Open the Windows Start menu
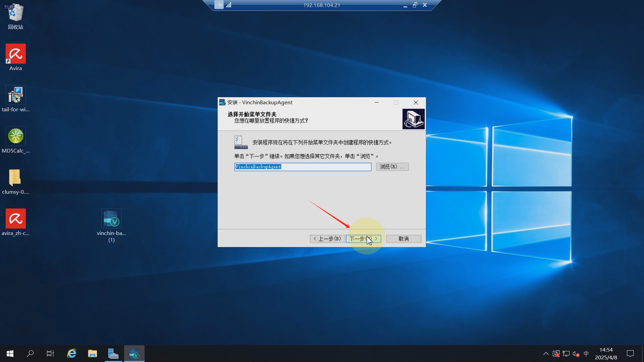Image resolution: width=644 pixels, height=362 pixels. click(10, 354)
